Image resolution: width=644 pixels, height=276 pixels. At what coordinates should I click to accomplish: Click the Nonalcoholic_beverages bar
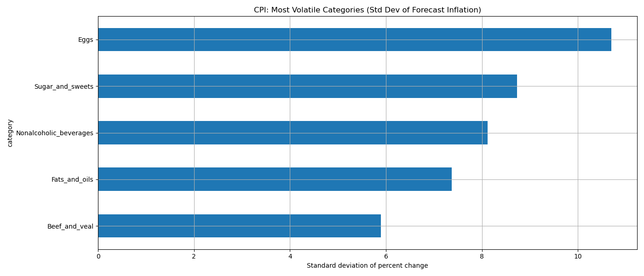click(293, 133)
